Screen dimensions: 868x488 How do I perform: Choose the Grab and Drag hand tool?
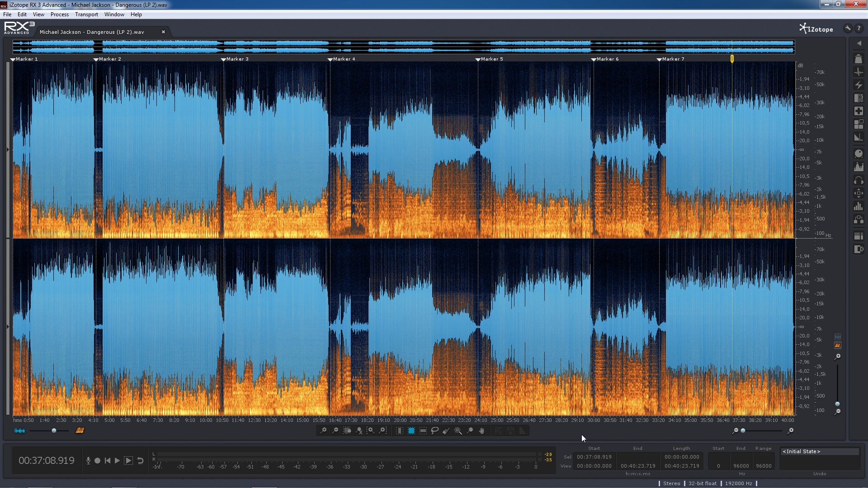click(481, 431)
